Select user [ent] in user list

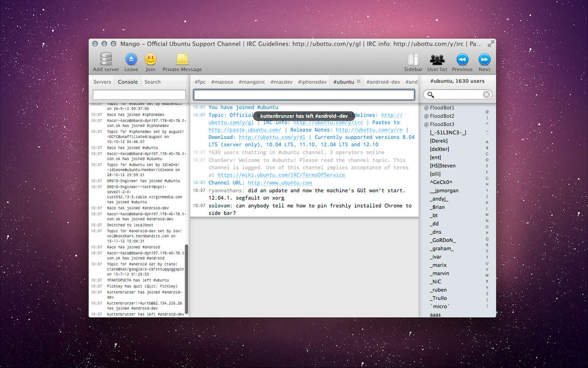(435, 158)
